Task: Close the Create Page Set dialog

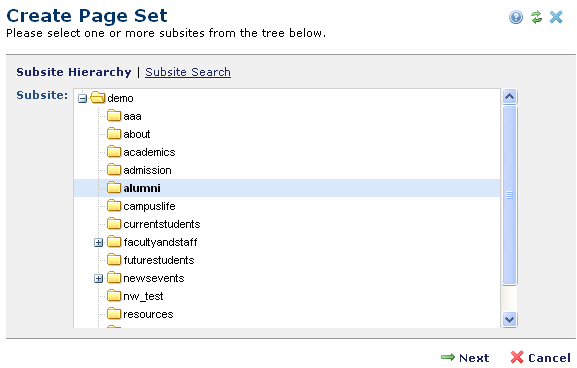Action: (556, 17)
